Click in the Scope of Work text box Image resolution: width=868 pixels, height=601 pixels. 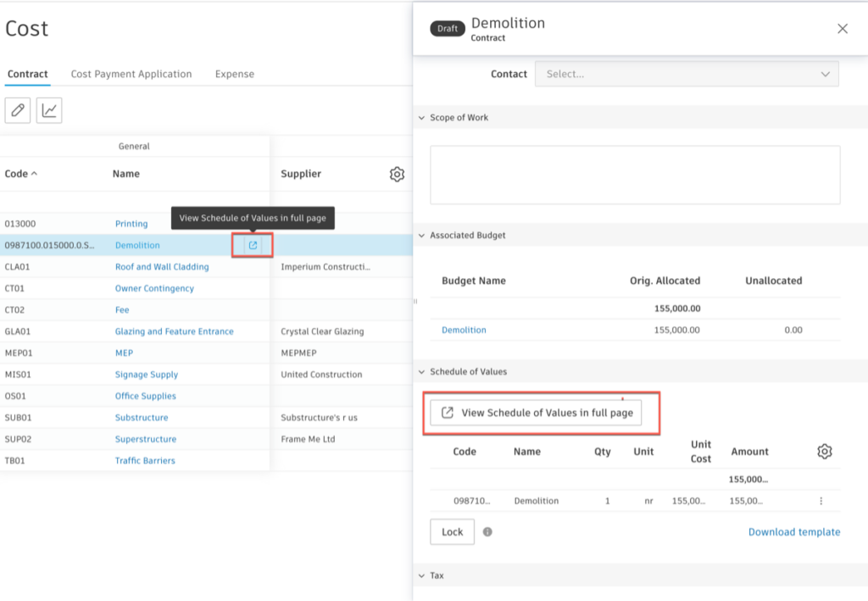coord(635,175)
